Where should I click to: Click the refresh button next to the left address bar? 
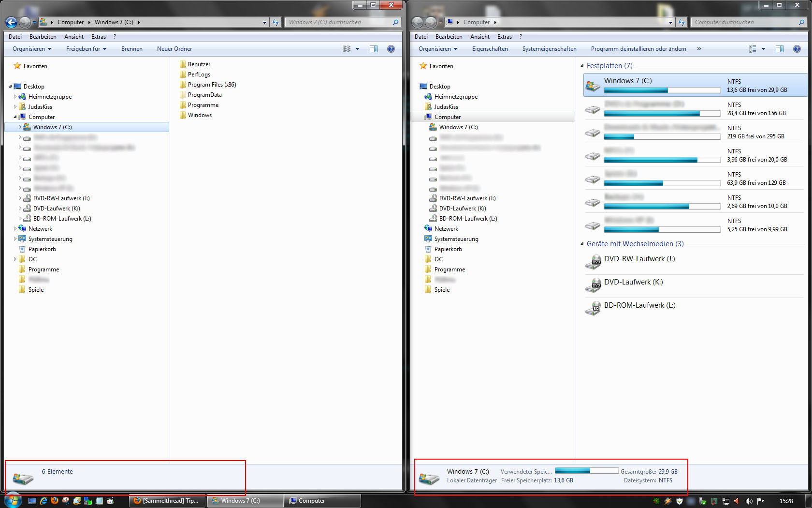275,22
